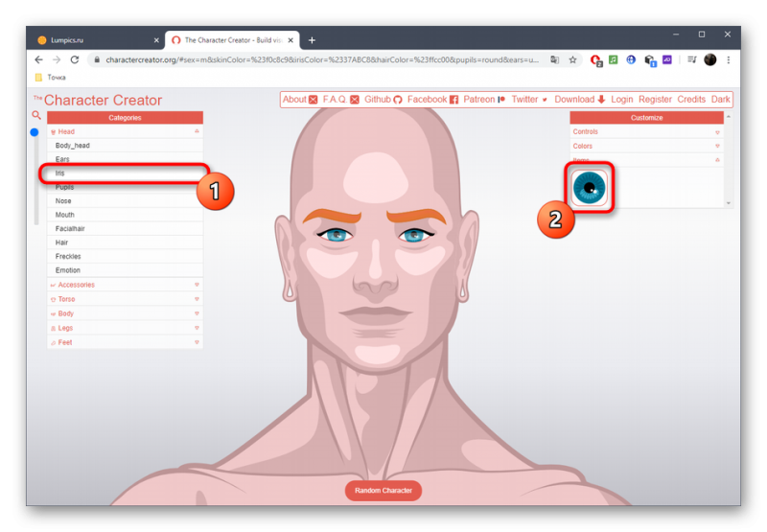Bookmark page using star icon
The height and width of the screenshot is (532, 767).
point(572,59)
